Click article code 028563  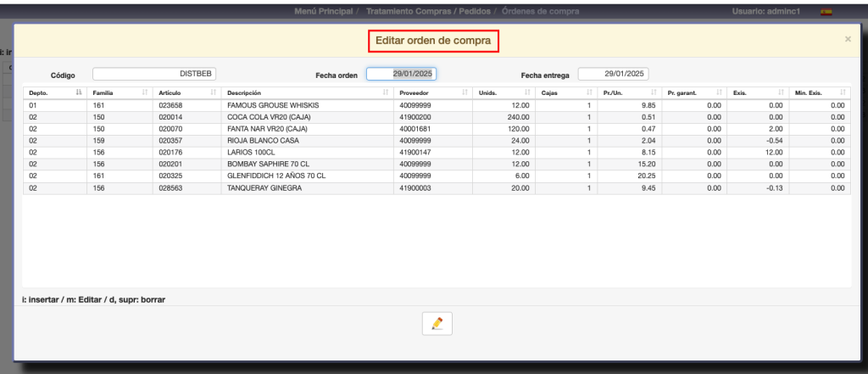[170, 187]
